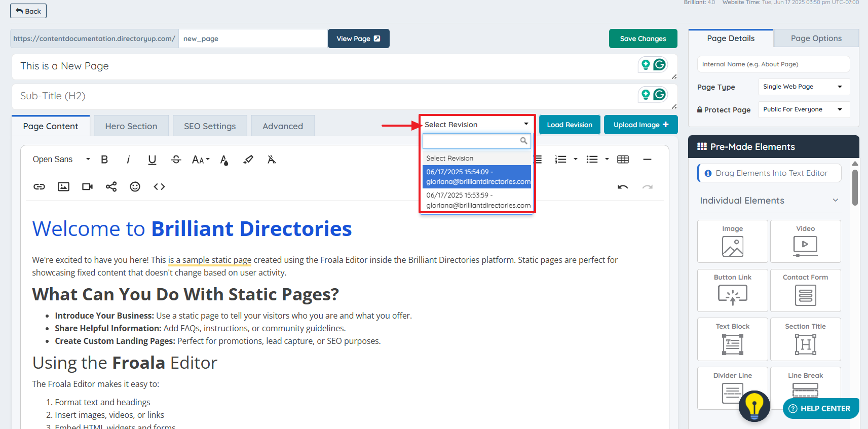Click the page URL slug field
This screenshot has width=868, height=429.
coord(253,38)
